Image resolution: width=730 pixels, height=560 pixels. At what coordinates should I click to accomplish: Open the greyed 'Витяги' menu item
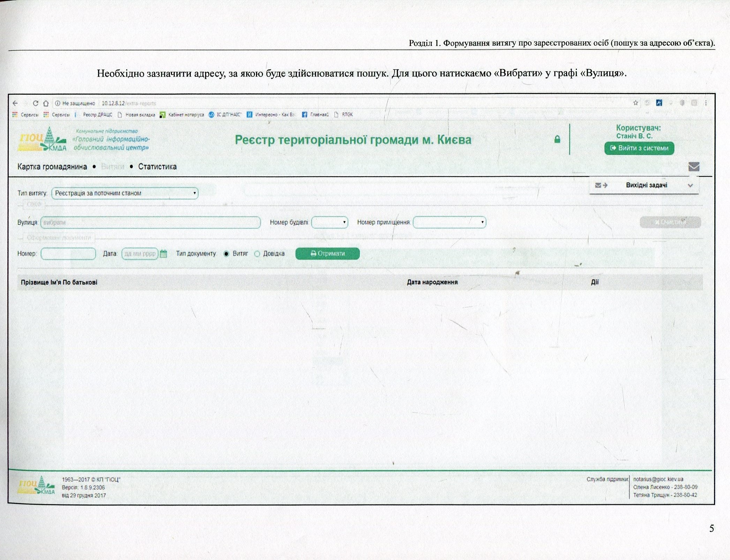pos(113,167)
